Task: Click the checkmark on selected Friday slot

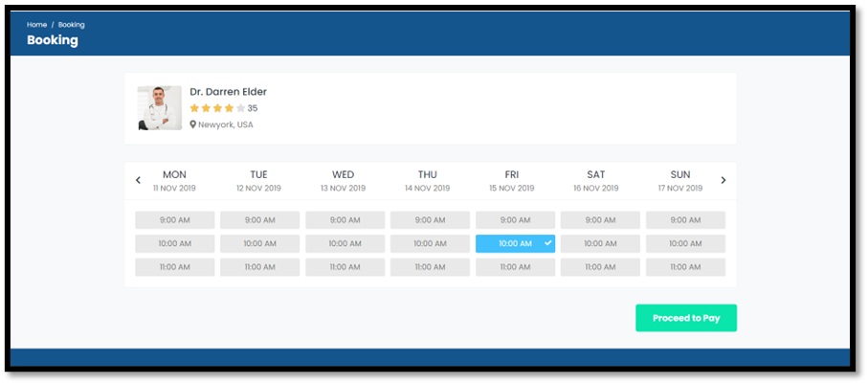Action: 547,243
